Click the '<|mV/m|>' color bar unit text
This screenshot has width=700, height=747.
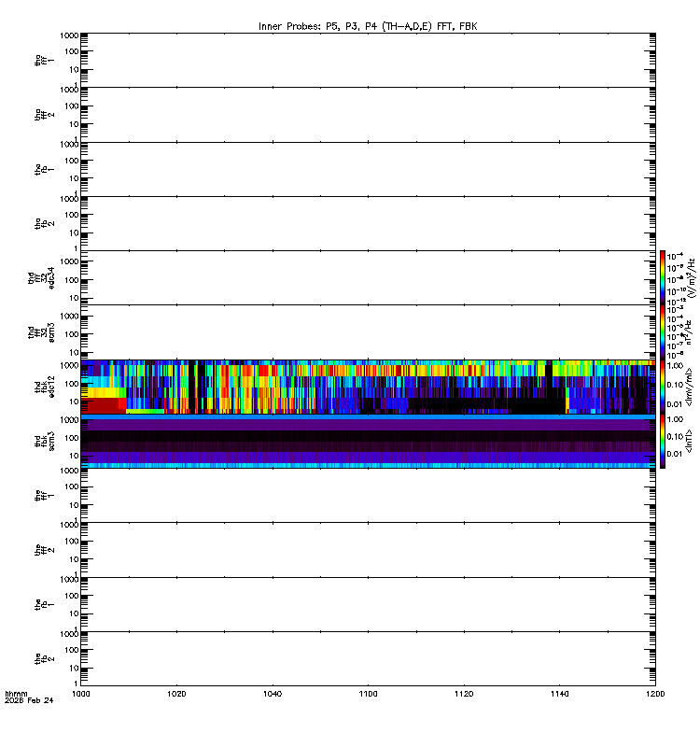689,387
